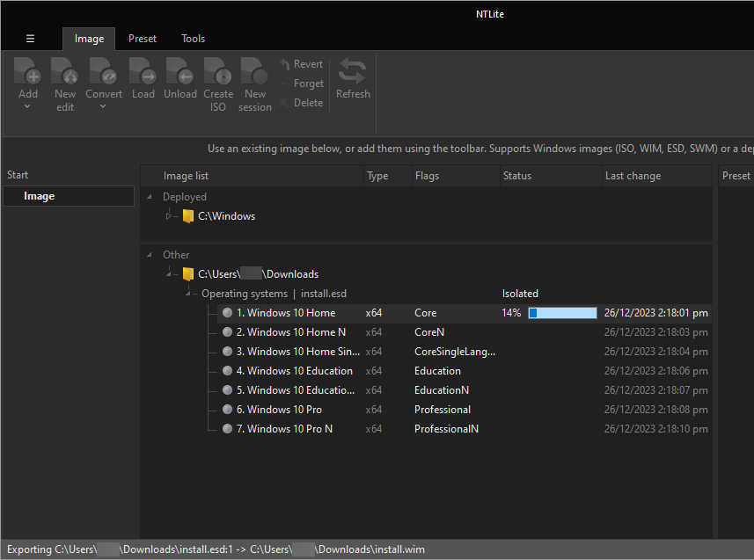Collapse the Deployed group
Viewport: 754px width, 560px height.
coord(150,197)
